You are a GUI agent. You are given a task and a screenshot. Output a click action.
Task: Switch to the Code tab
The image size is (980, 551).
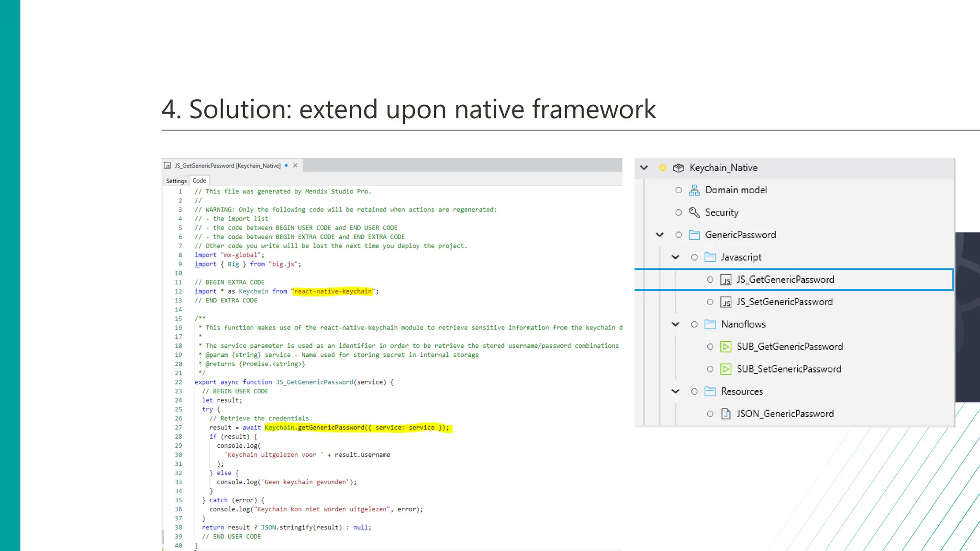click(200, 180)
